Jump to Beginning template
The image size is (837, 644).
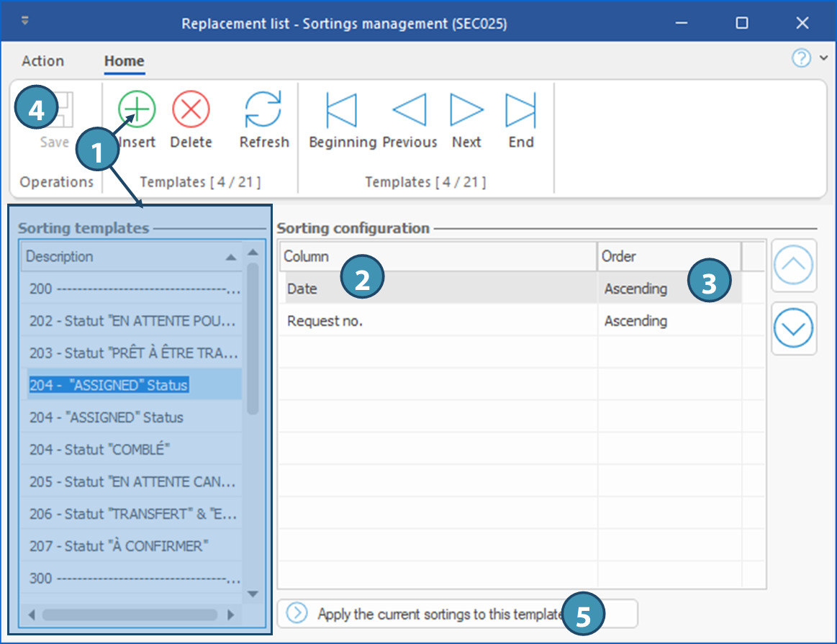pos(342,110)
